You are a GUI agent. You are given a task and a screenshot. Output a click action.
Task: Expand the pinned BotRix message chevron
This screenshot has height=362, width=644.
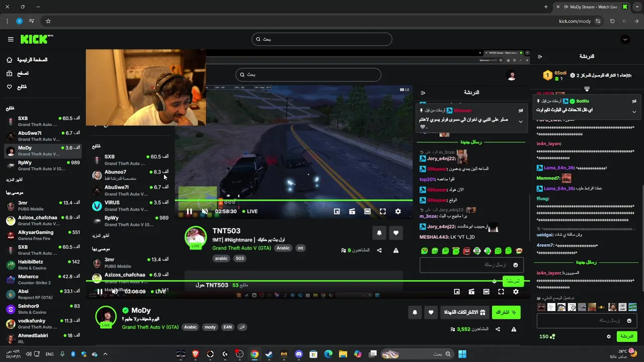pos(634,112)
